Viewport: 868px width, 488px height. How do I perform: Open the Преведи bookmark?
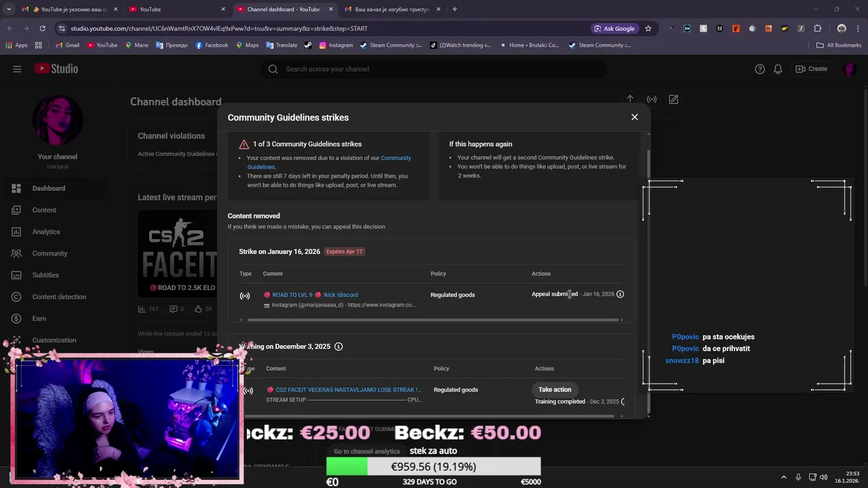pos(172,45)
